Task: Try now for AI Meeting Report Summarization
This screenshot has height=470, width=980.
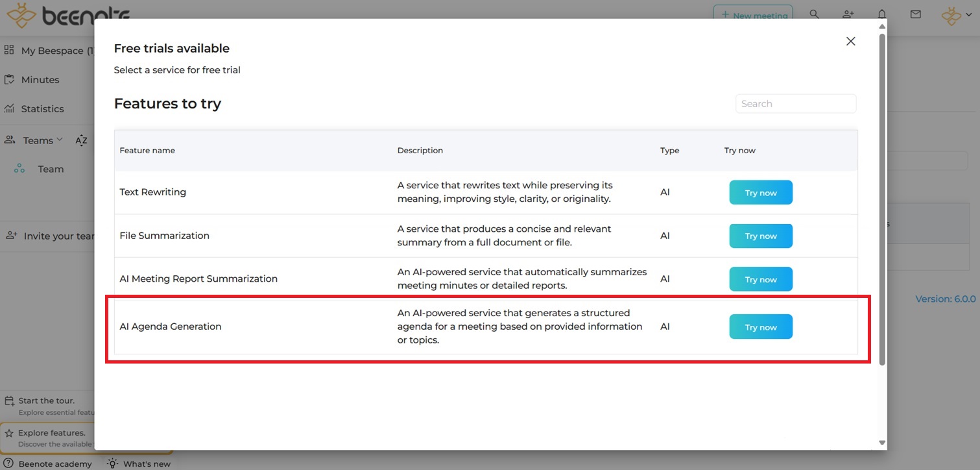Action: [x=760, y=279]
